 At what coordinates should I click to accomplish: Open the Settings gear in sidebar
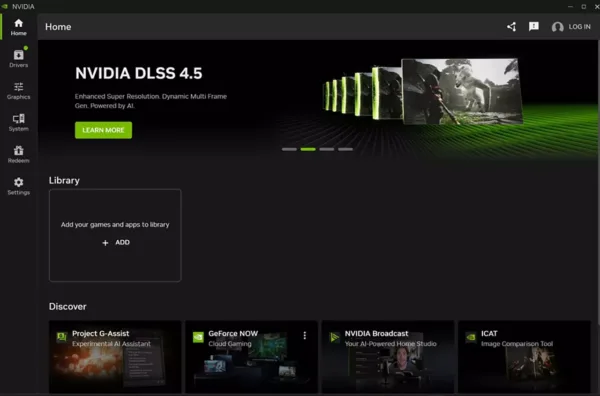18,186
